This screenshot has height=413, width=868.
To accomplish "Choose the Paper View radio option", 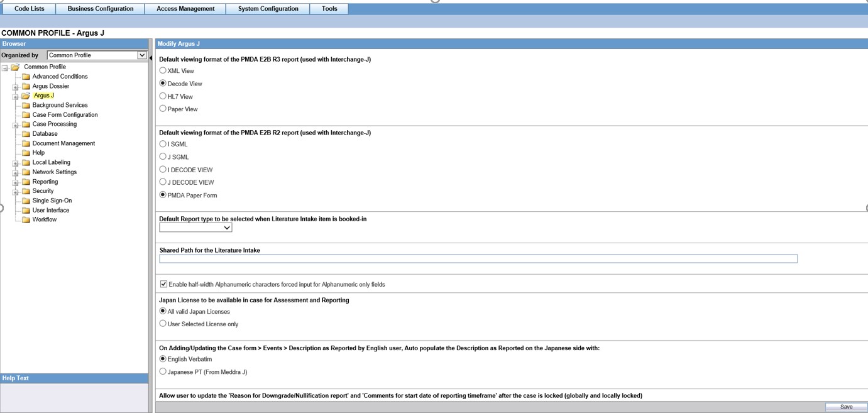I will (x=163, y=109).
